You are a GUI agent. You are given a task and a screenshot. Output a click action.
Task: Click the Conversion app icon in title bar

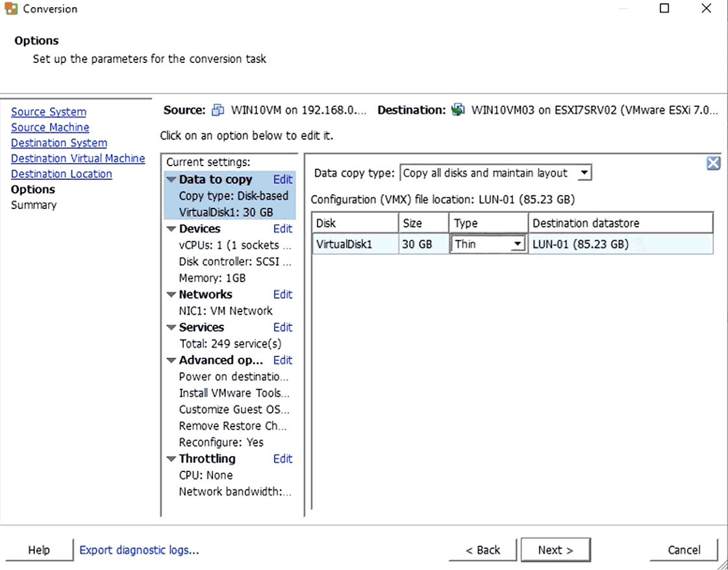[11, 8]
